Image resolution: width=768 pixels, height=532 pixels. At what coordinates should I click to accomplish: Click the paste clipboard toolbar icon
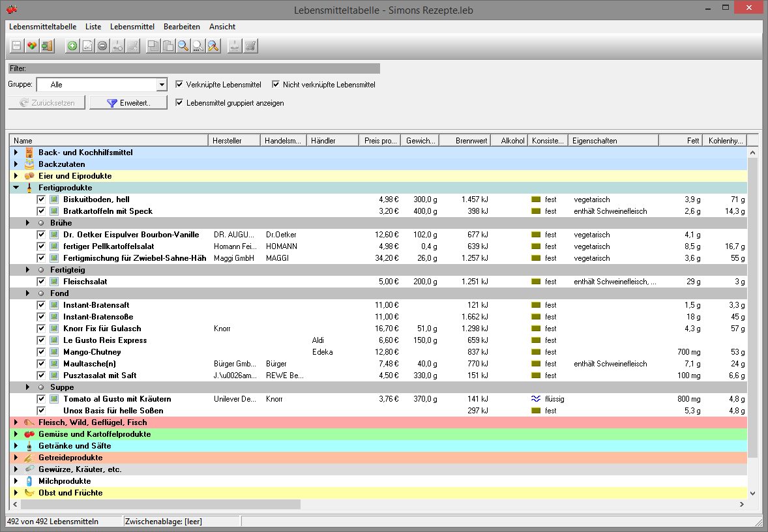point(168,46)
